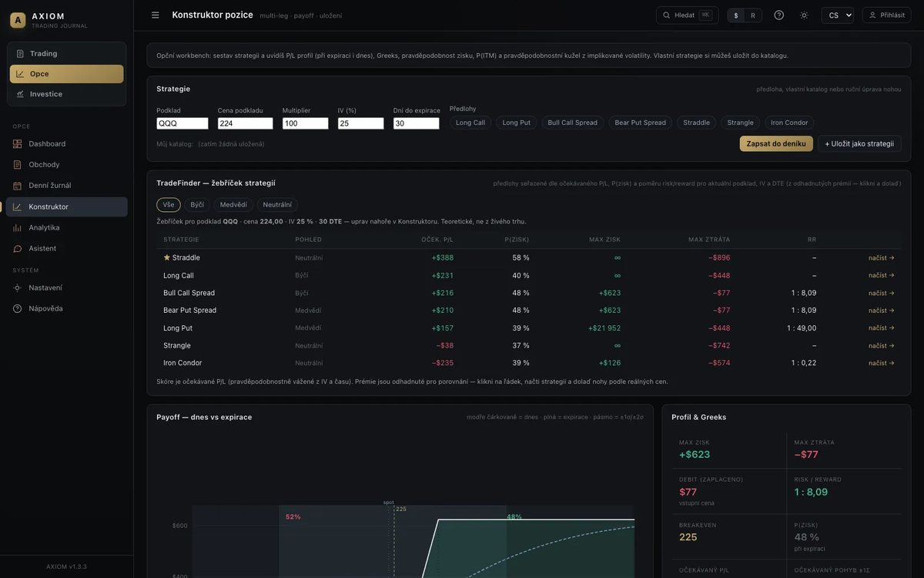This screenshot has height=578, width=924.
Task: Select the $ display mode toggle
Action: (736, 15)
